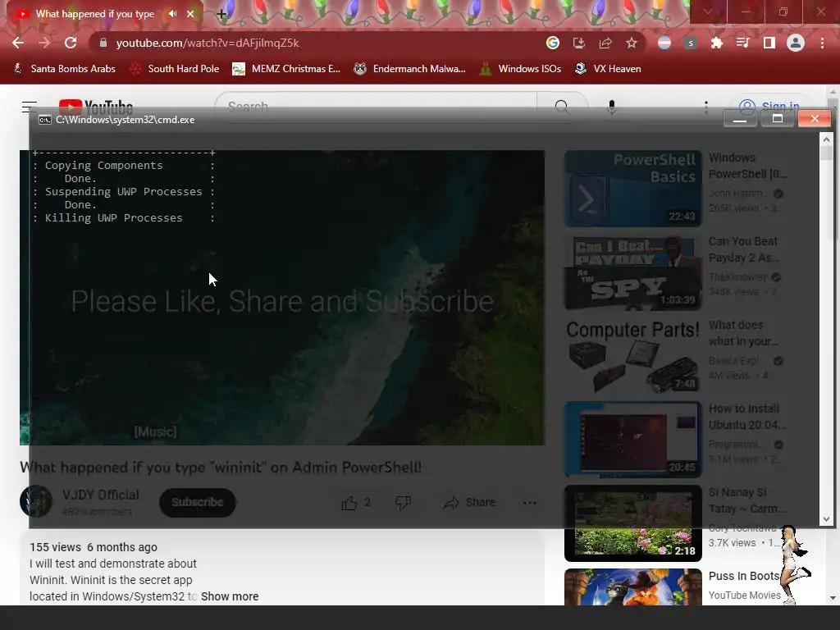Mute the tab via speaker icon
The image size is (840, 630).
point(172,14)
